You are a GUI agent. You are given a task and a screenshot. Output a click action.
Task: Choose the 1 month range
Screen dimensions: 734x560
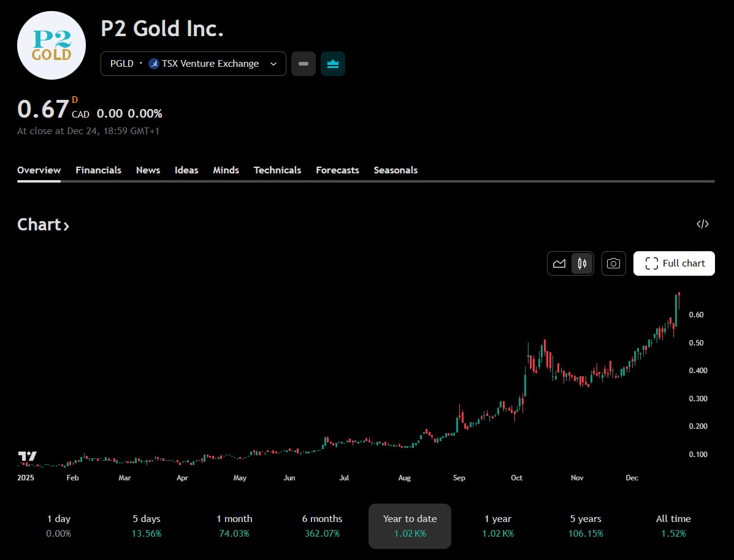point(234,526)
